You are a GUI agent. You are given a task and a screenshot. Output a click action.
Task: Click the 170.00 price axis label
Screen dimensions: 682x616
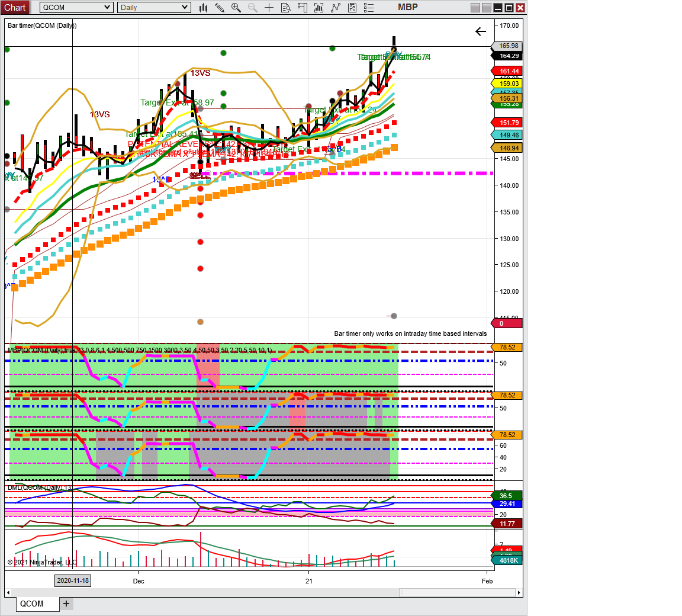click(x=509, y=25)
